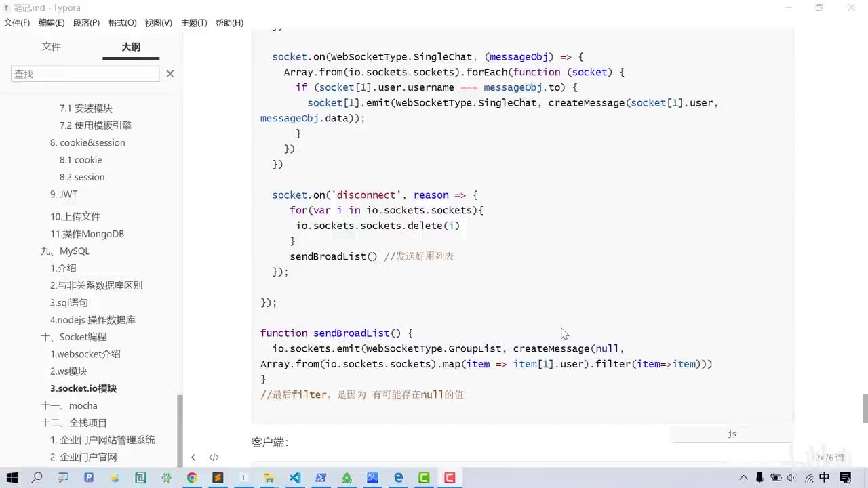The height and width of the screenshot is (488, 868).
Task: Jump to outline item 1.websocket介绍
Action: (x=85, y=354)
